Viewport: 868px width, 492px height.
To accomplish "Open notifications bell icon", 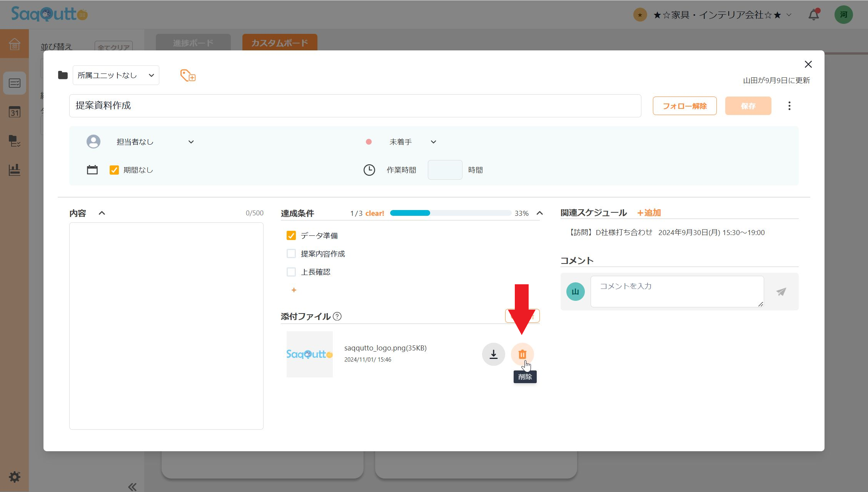I will point(813,15).
